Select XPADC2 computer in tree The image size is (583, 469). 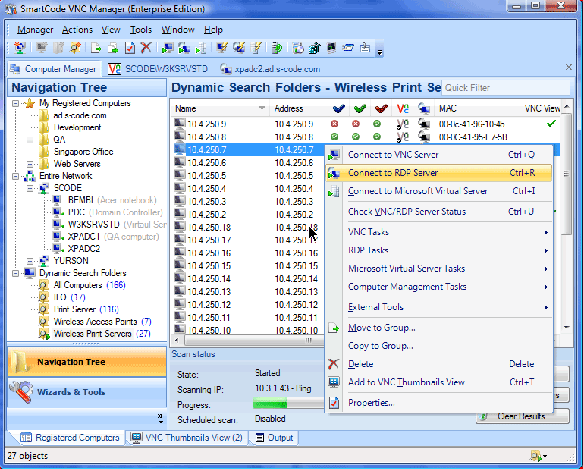[84, 248]
